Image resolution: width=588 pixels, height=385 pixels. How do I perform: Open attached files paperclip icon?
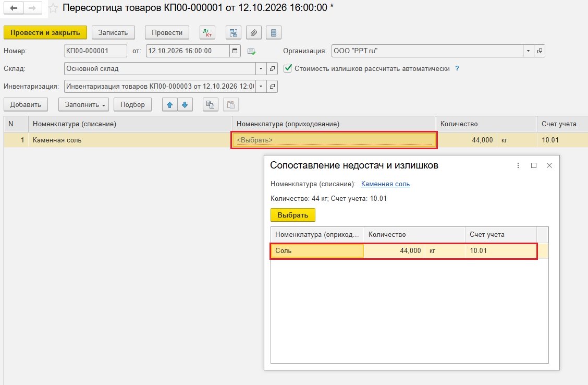pos(253,33)
